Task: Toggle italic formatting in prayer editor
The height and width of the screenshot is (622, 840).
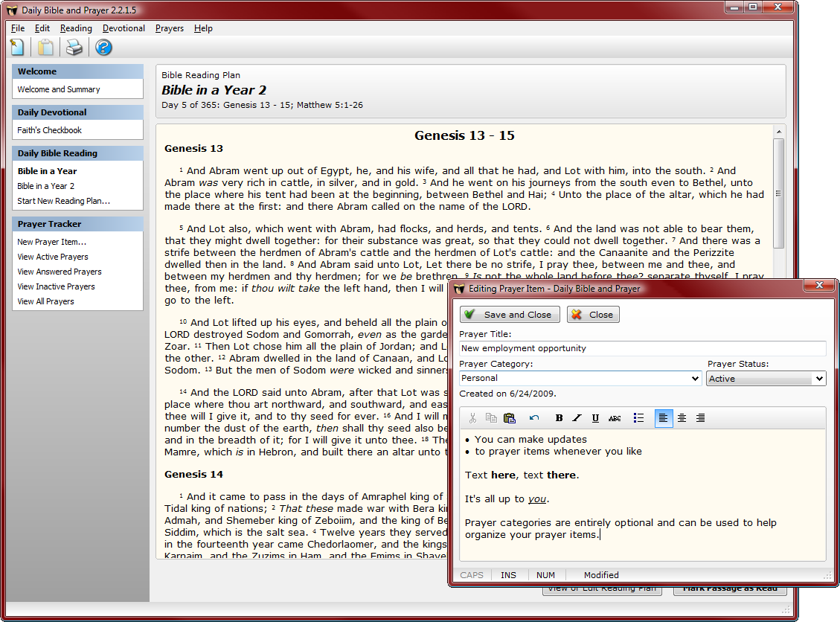Action: 577,418
